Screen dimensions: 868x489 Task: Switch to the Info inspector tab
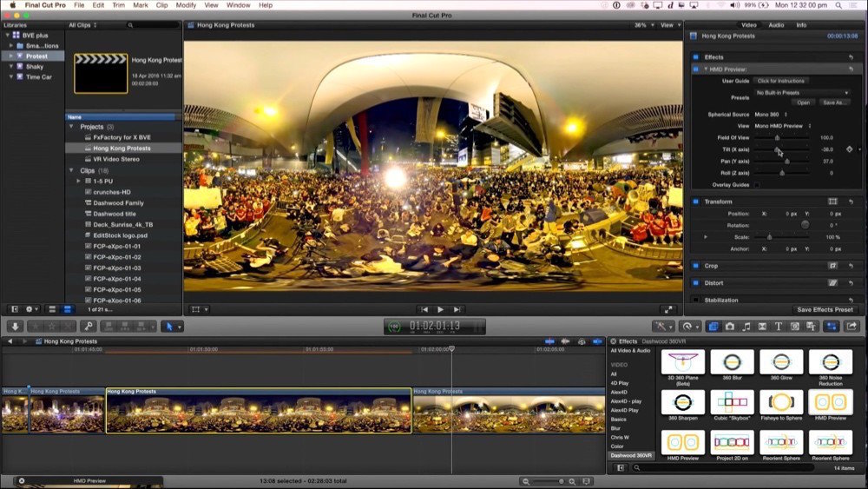click(x=801, y=25)
